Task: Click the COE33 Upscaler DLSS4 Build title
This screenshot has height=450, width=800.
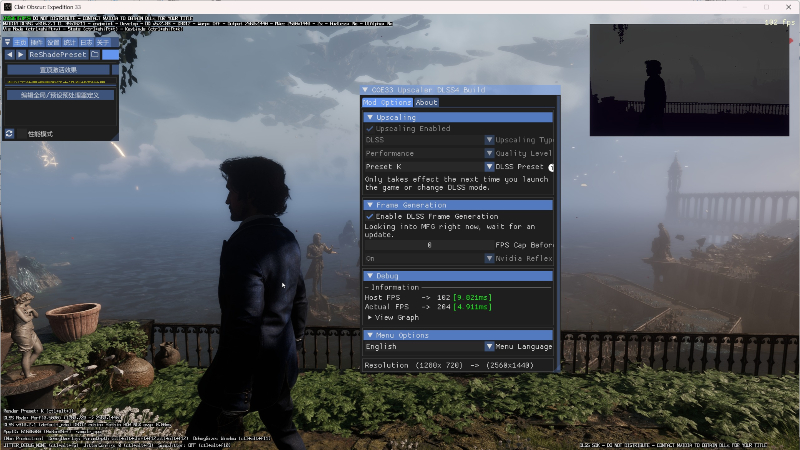Action: click(429, 90)
